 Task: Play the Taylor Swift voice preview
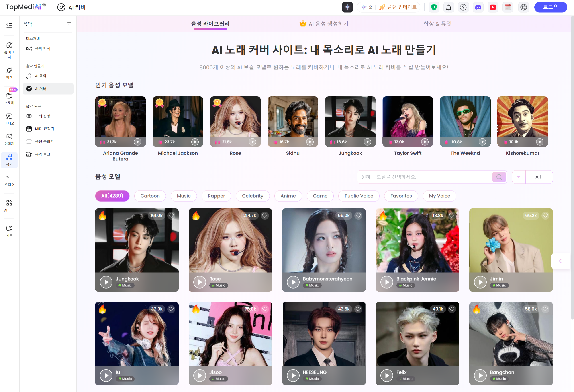click(x=425, y=142)
